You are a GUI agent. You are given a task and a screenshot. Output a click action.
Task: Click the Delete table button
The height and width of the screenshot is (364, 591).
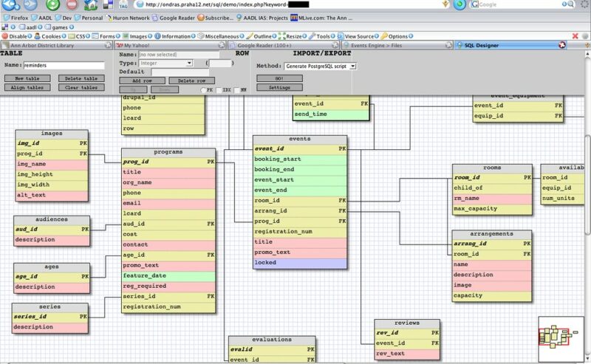pyautogui.click(x=81, y=78)
